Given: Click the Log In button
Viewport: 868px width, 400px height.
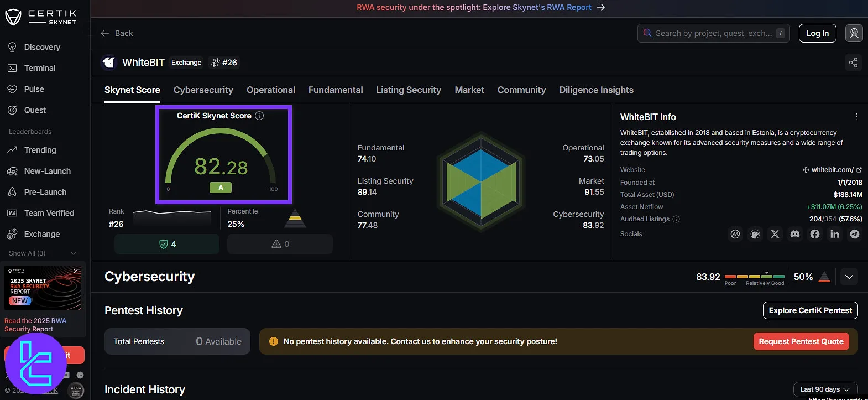Looking at the screenshot, I should coord(817,33).
